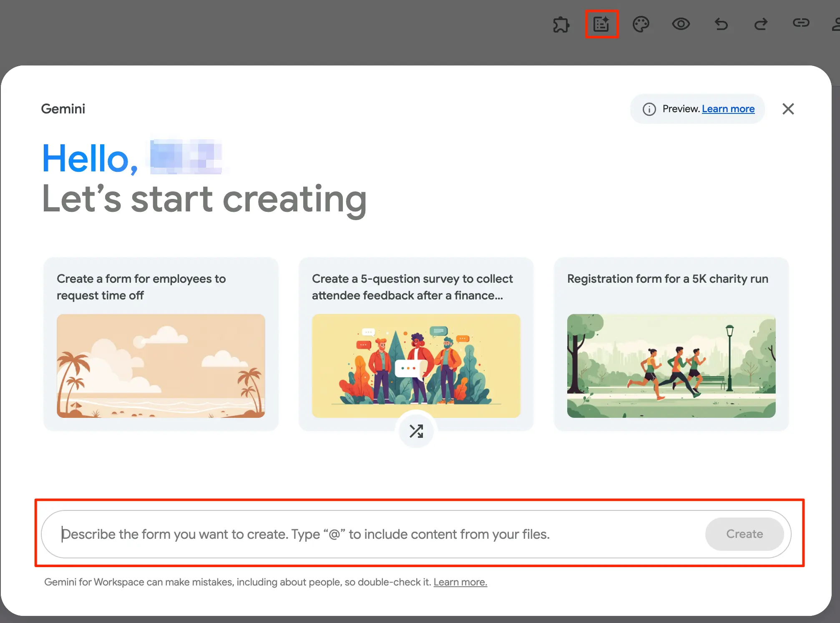Screen dimensions: 840x623
Task: Open the add-ons puzzle piece icon
Action: [x=561, y=24]
